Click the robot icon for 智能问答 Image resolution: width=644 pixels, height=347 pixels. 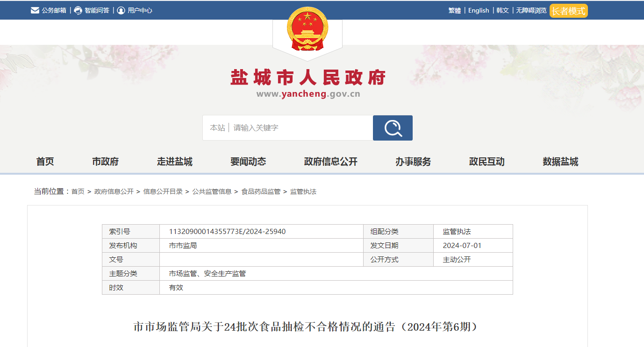point(78,10)
